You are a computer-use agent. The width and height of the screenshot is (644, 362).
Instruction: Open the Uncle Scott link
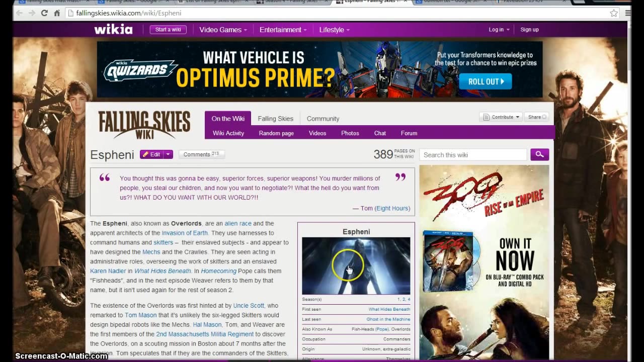pyautogui.click(x=249, y=306)
